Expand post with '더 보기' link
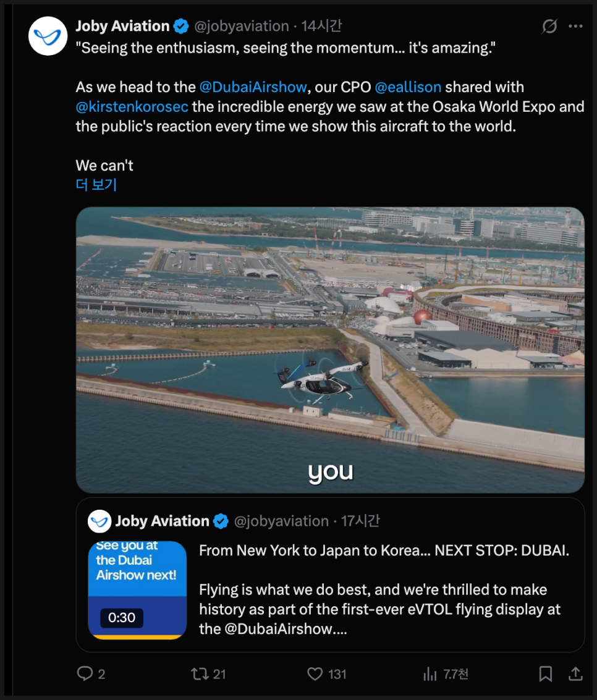This screenshot has width=597, height=700. 96,184
